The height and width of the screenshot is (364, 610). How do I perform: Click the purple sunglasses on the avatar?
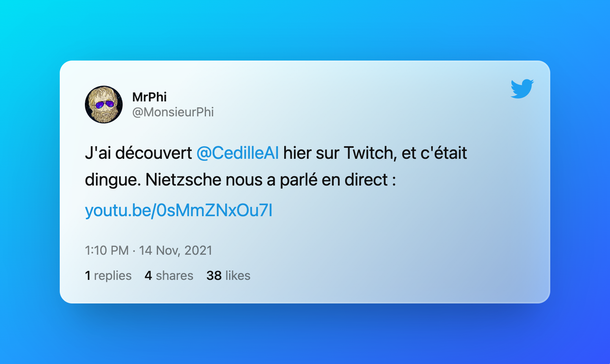(x=104, y=105)
